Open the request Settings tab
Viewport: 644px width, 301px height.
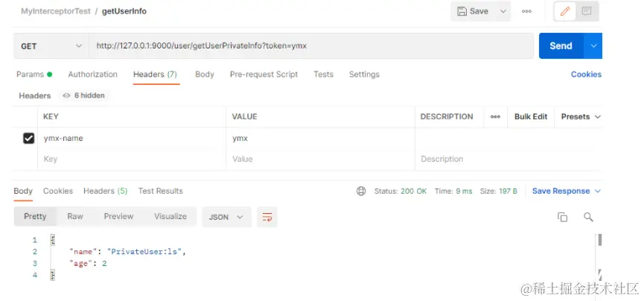pos(364,75)
